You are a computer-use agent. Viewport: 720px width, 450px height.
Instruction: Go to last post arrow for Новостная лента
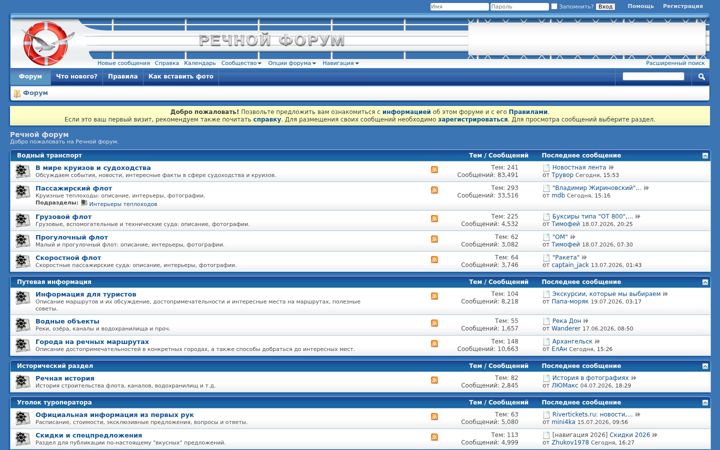coord(611,168)
